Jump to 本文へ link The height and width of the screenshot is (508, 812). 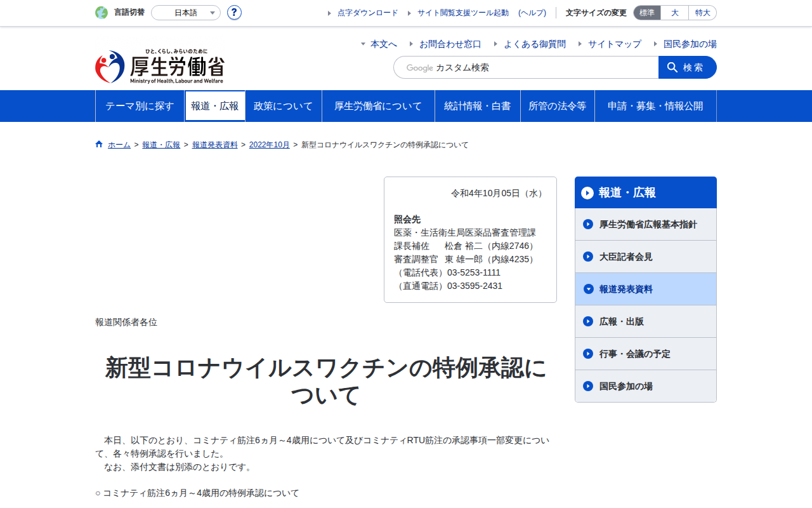[384, 44]
